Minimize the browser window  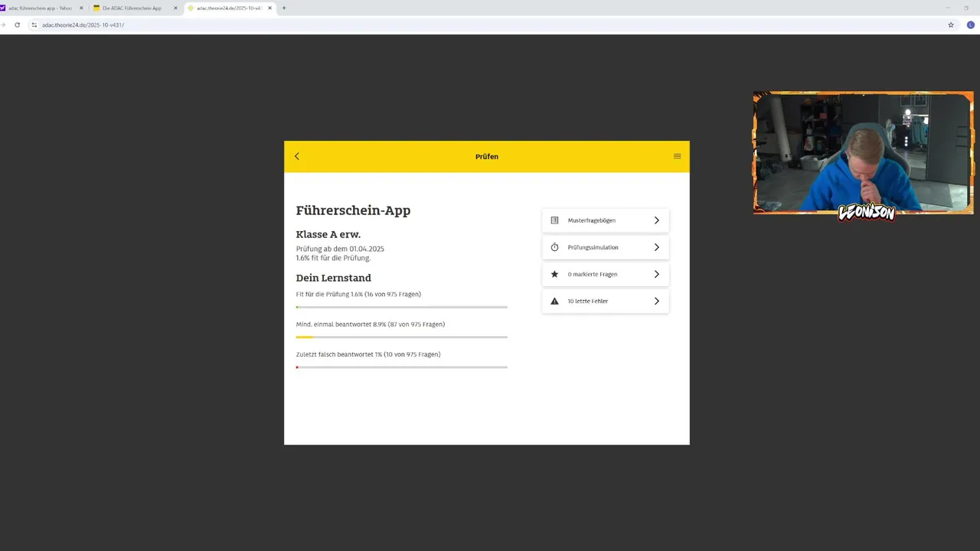pyautogui.click(x=948, y=8)
